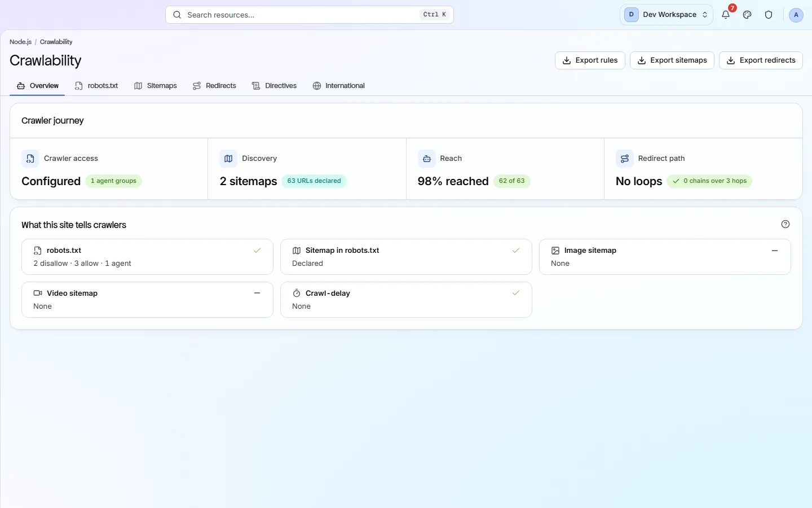The height and width of the screenshot is (508, 812).
Task: Click the Crawl-delay timer icon
Action: tap(297, 294)
